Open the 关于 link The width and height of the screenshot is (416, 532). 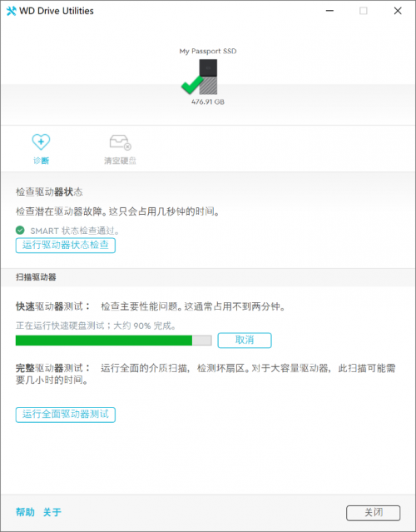52,512
